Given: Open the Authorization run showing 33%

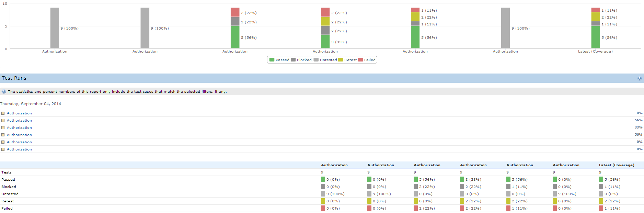Looking at the screenshot, I should click(19, 128).
